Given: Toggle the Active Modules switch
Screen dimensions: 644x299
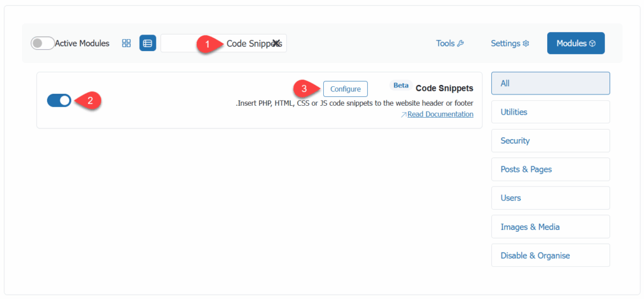Looking at the screenshot, I should coord(43,43).
